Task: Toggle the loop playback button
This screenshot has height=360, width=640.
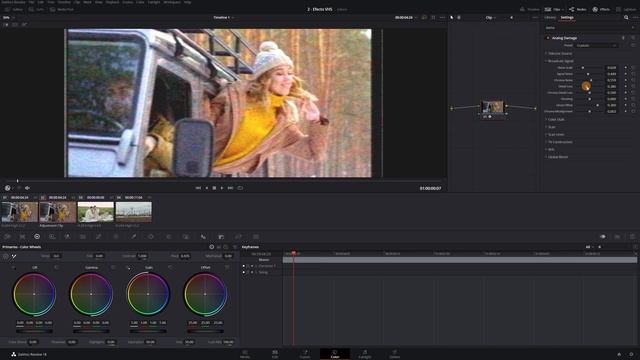Action: pos(240,188)
